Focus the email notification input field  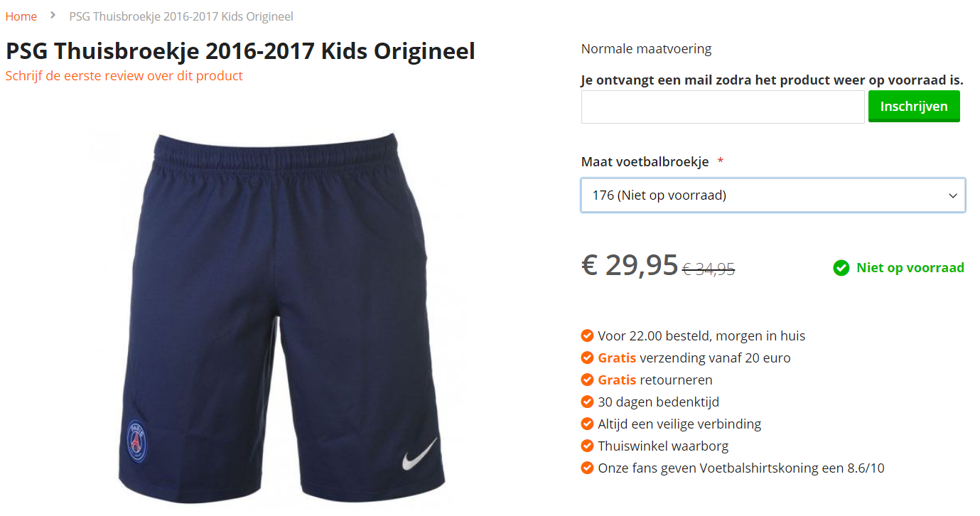pos(723,107)
